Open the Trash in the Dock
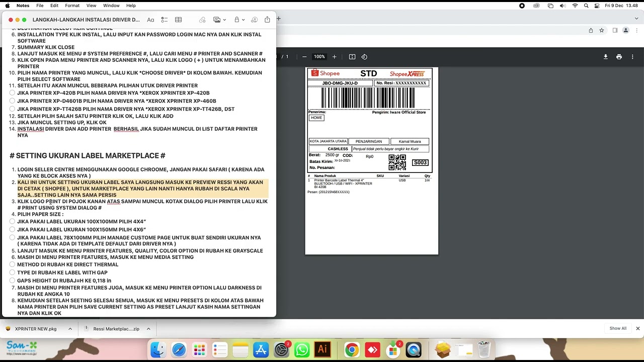The image size is (644, 362). (x=484, y=349)
